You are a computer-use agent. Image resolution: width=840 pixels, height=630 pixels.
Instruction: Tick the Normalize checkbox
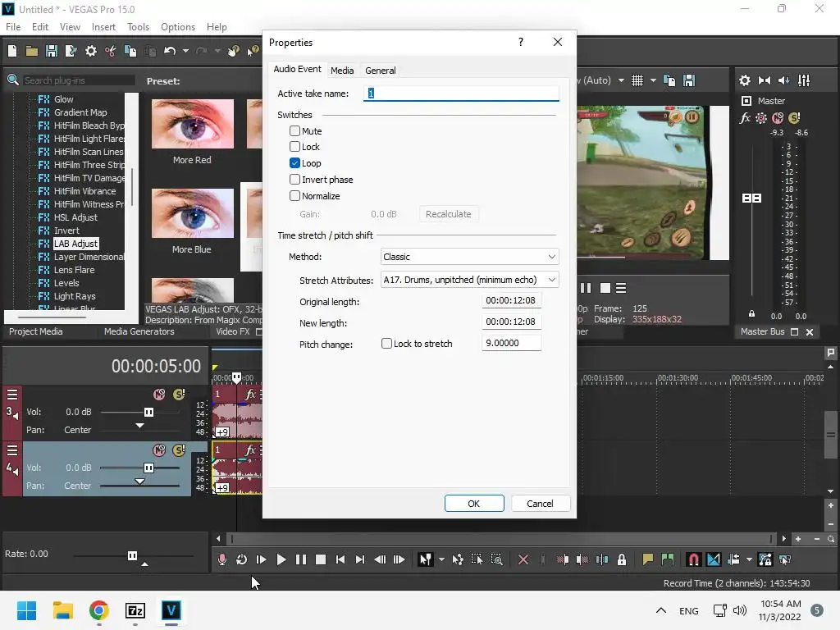click(x=294, y=195)
